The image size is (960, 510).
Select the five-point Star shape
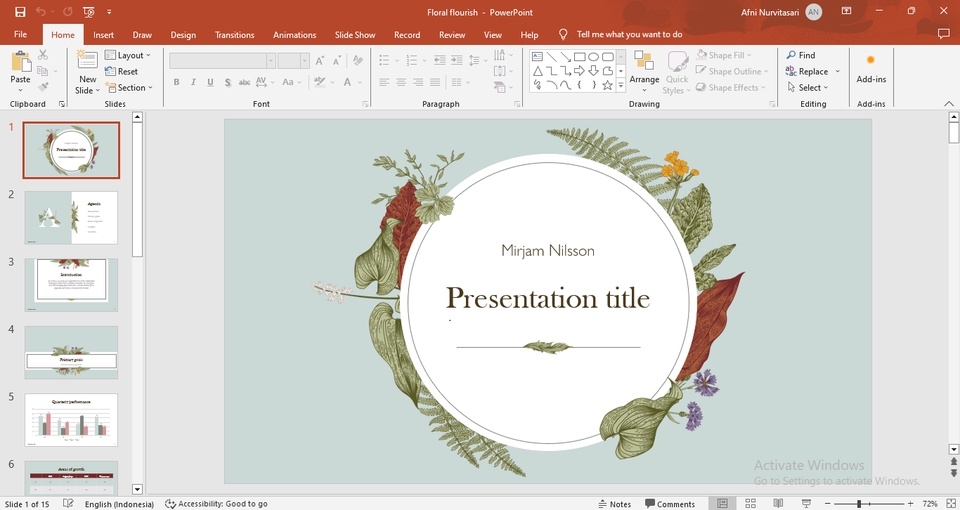click(x=607, y=85)
